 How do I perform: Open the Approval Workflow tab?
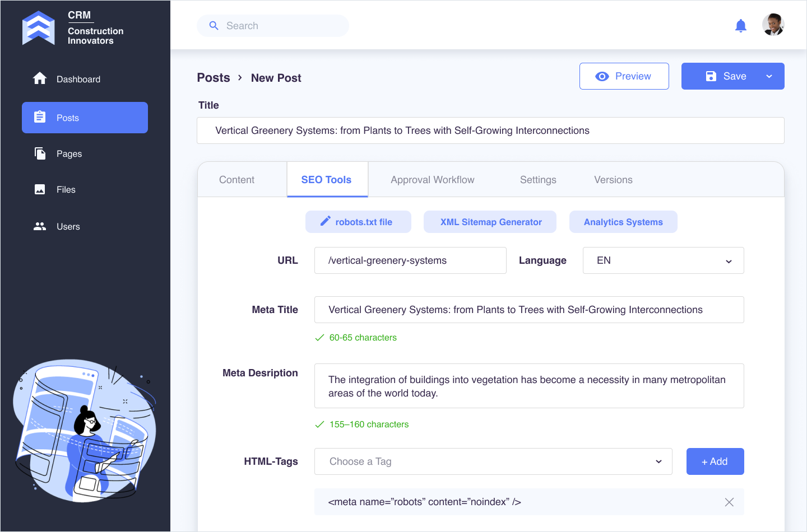432,180
